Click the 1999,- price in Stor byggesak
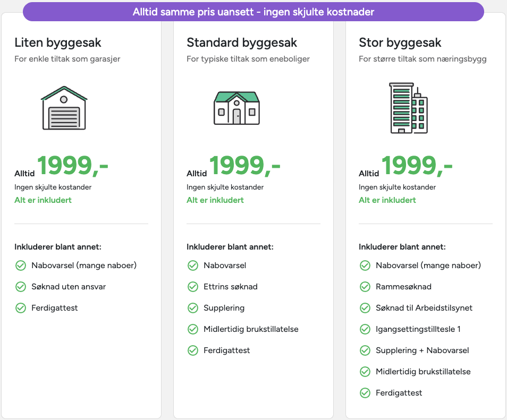 point(417,165)
